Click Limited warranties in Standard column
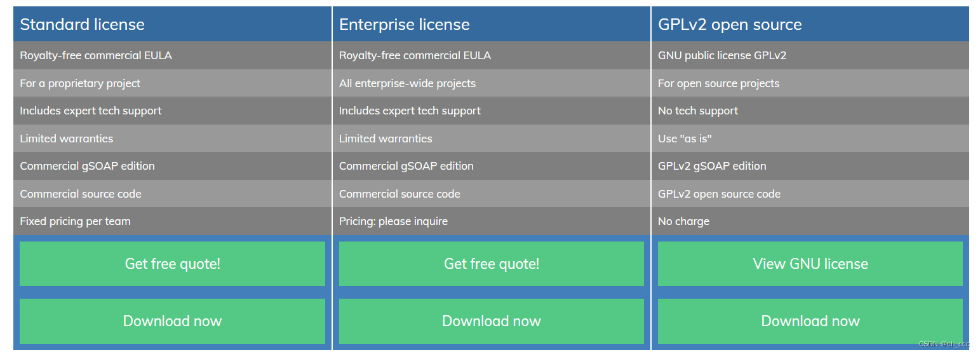This screenshot has width=980, height=354. [172, 139]
